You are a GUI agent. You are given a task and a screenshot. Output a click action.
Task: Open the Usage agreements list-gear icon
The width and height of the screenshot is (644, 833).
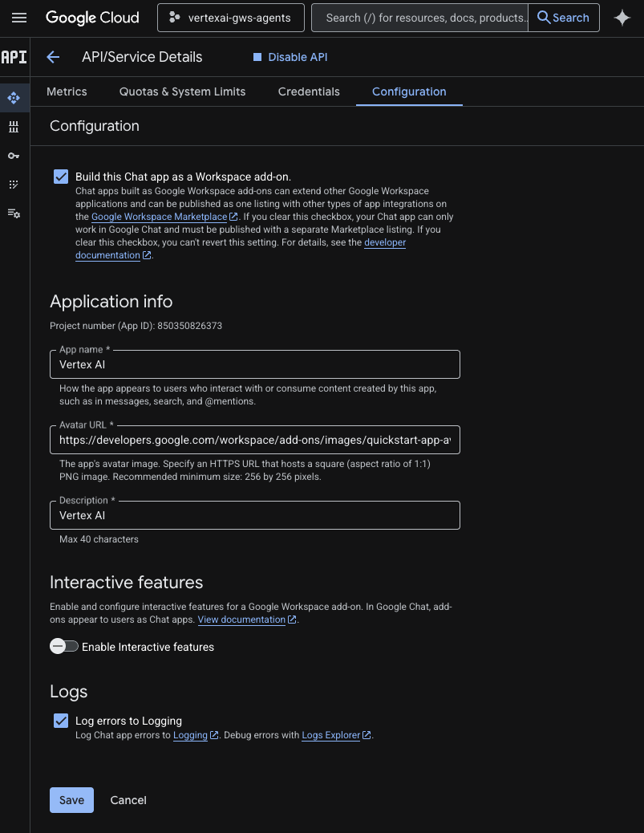pos(13,213)
